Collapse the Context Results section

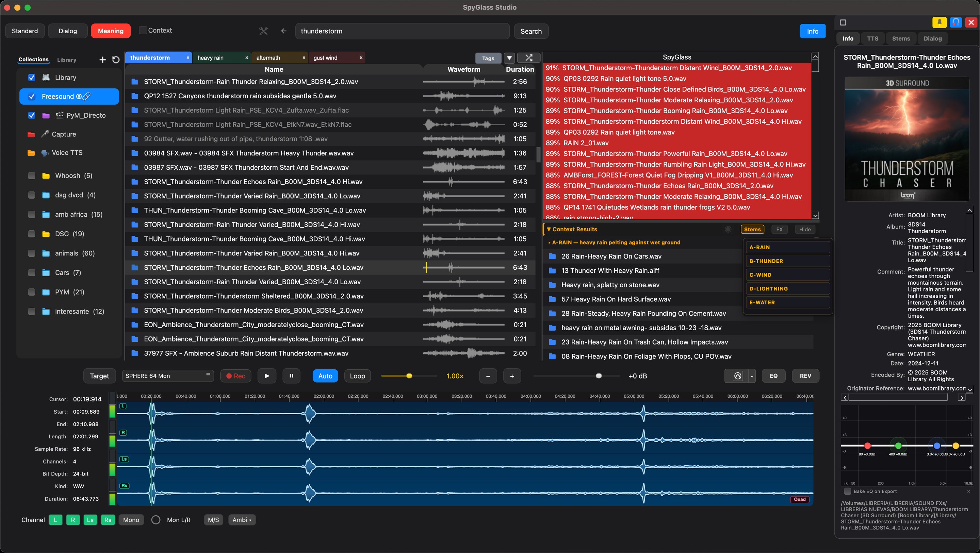(549, 229)
